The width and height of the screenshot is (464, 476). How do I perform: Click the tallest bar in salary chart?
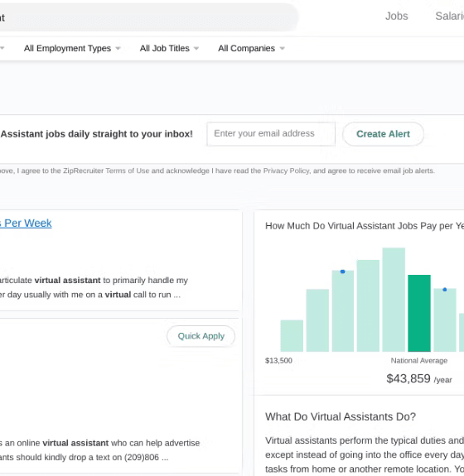point(394,300)
